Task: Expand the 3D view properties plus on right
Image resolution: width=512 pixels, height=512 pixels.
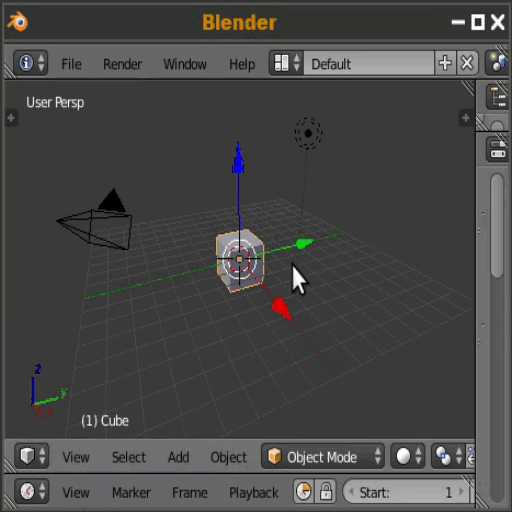Action: coord(466,118)
